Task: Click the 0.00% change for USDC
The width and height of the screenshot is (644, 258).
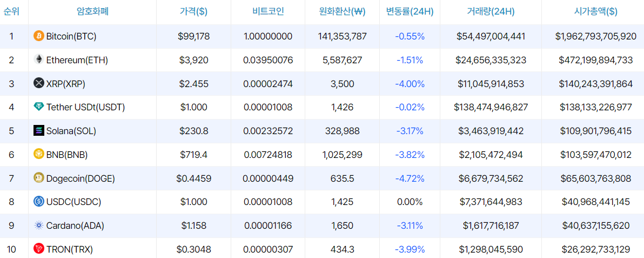Action: [x=410, y=202]
